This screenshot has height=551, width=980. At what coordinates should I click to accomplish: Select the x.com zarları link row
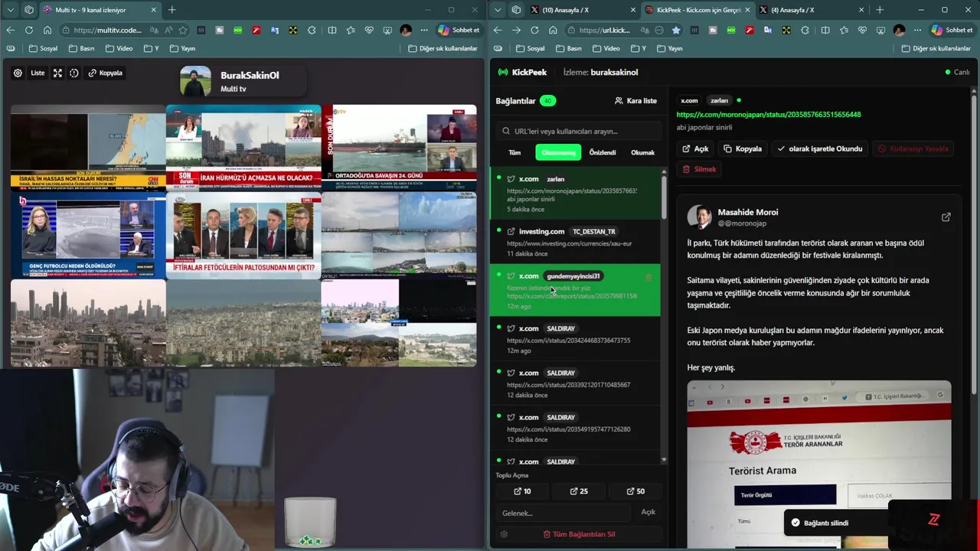pos(574,194)
